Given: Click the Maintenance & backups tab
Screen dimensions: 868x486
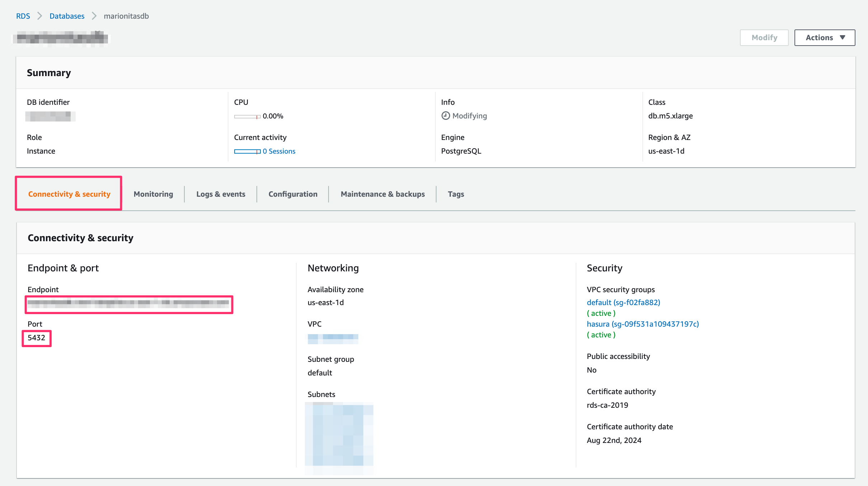Looking at the screenshot, I should point(382,193).
